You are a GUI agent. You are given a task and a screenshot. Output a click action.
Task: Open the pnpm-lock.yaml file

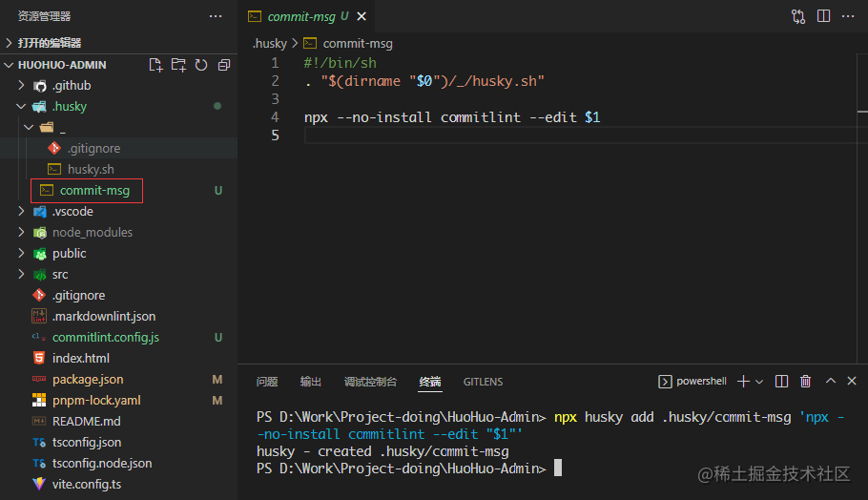pyautogui.click(x=118, y=401)
